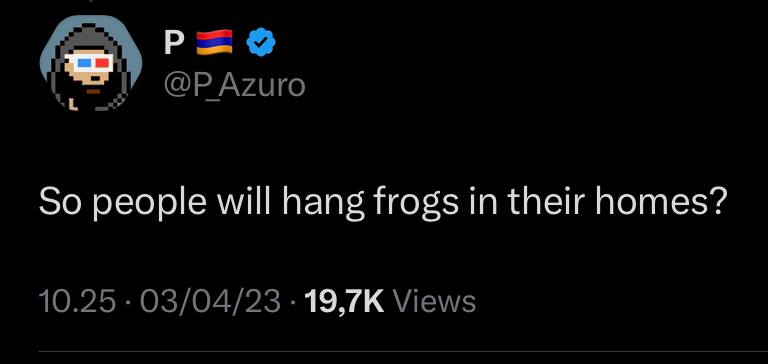Click the tweet text about hanging frogs
Image resolution: width=768 pixels, height=364 pixels.
click(x=381, y=202)
